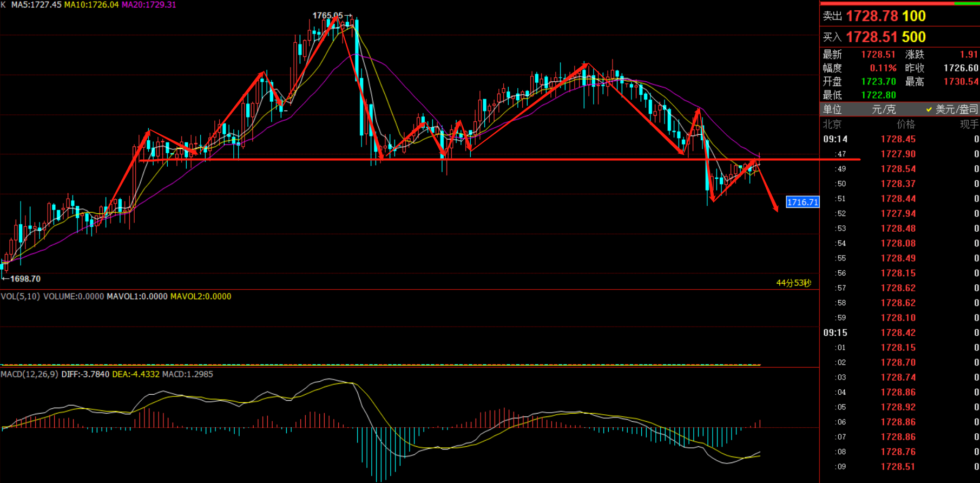
Task: Click the 单位 unit label
Action: click(832, 109)
